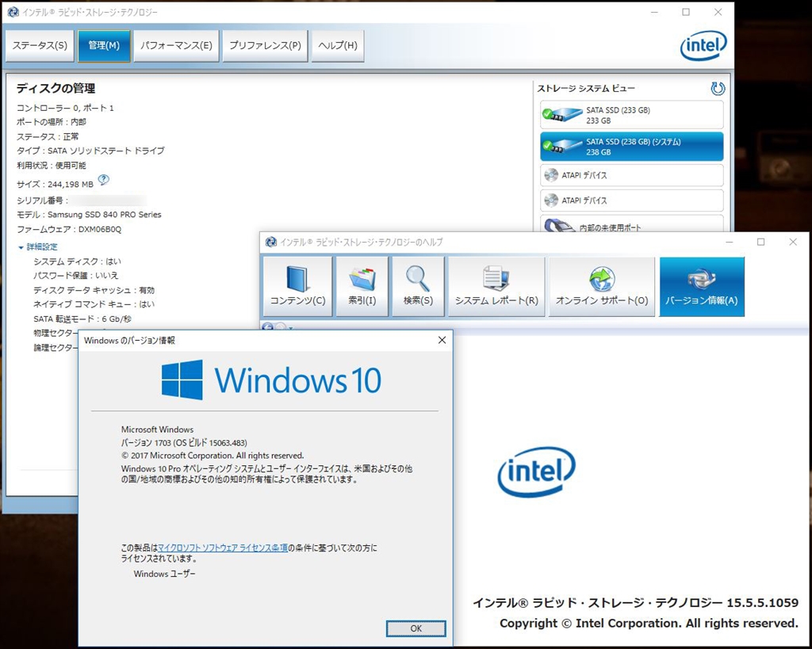Click the Intel logo in the main window
The image size is (812, 649).
pos(703,45)
